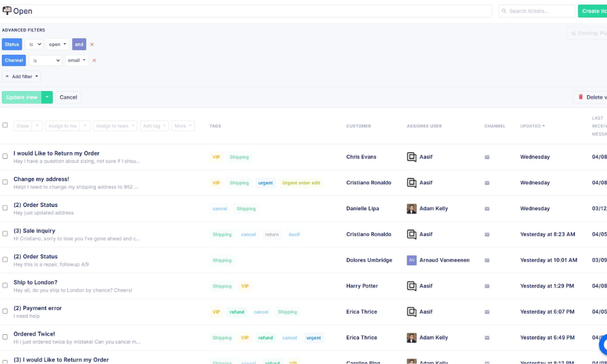Select the Change my address! ticket checkbox
This screenshot has width=607, height=364.
(5, 182)
